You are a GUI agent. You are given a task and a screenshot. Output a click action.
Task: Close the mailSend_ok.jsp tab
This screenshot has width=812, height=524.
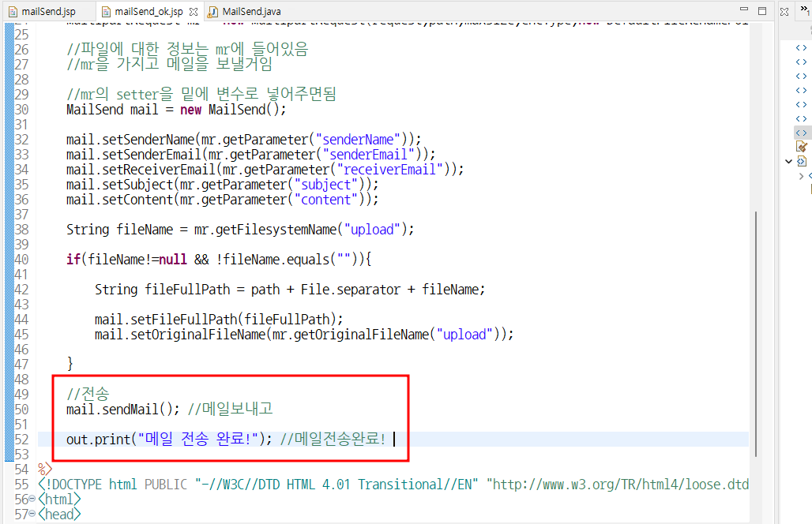(194, 11)
